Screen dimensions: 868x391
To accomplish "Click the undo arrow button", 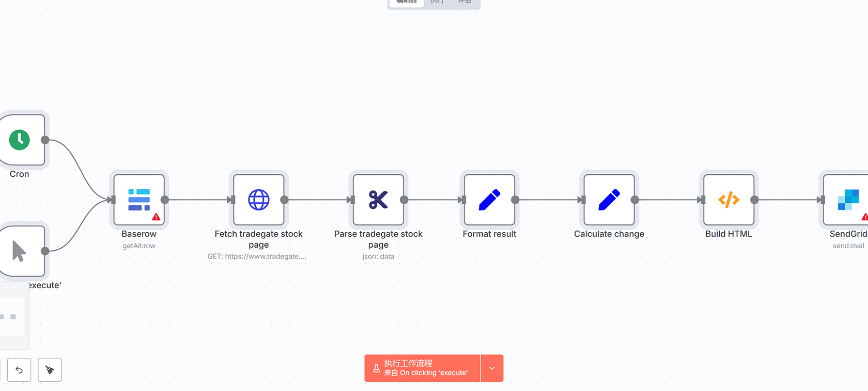I will coord(19,370).
